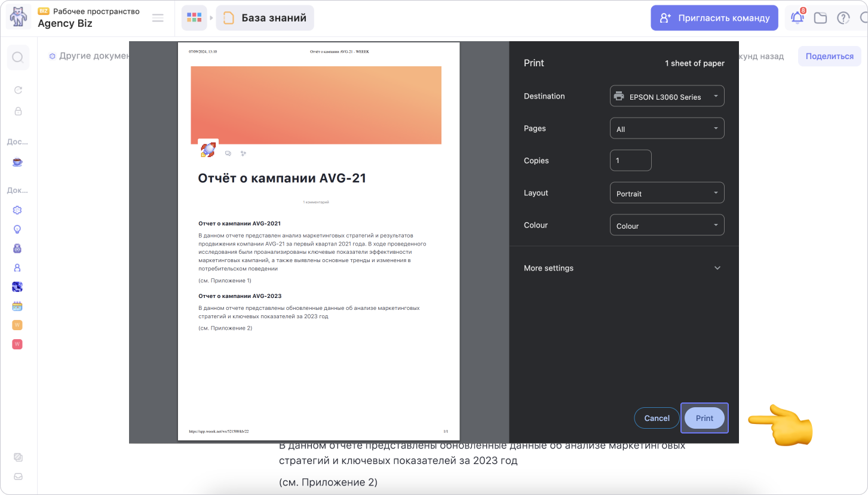Click the lightbulb document icon in sidebar

pos(17,229)
